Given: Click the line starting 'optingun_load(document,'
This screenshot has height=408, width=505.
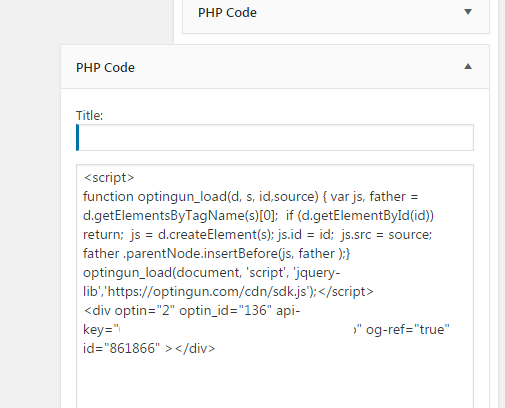Looking at the screenshot, I should pos(212,273).
